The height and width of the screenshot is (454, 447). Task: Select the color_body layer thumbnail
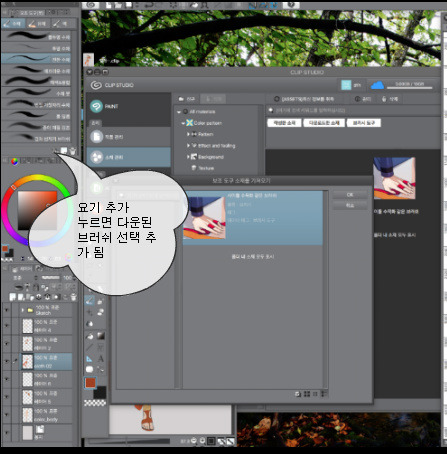[x=27, y=415]
